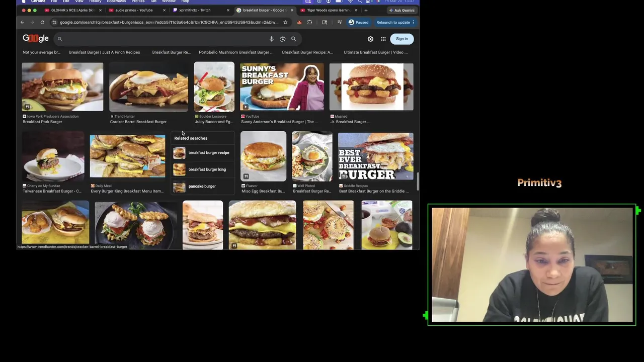Open Boulder Locavore source link
This screenshot has width=644, height=362.
(210, 116)
